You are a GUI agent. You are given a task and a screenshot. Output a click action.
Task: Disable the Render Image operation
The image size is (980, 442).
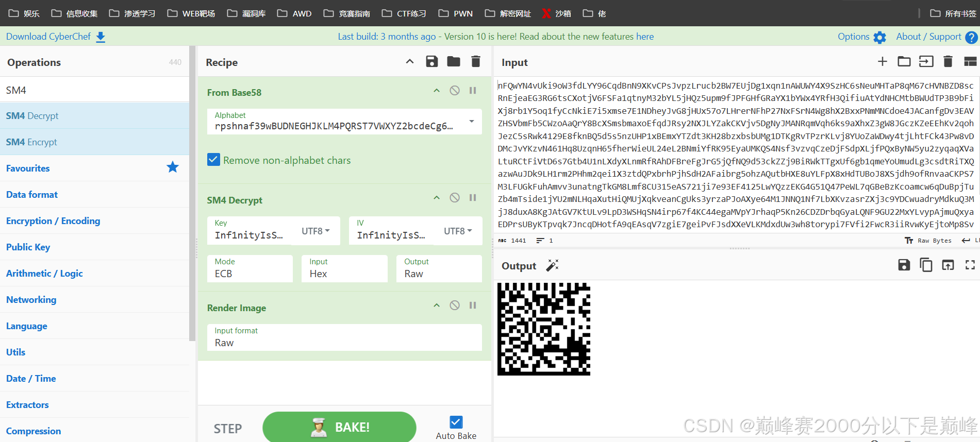455,305
